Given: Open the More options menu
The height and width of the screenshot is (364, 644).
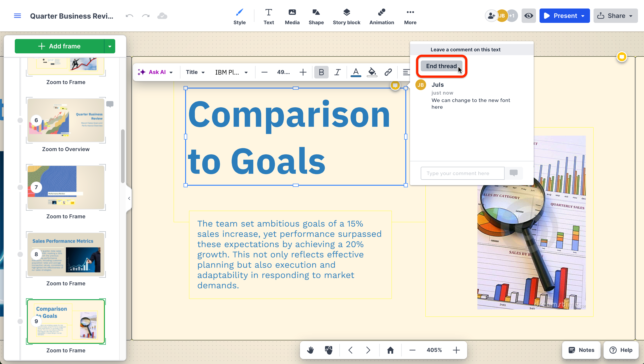Looking at the screenshot, I should click(x=410, y=17).
